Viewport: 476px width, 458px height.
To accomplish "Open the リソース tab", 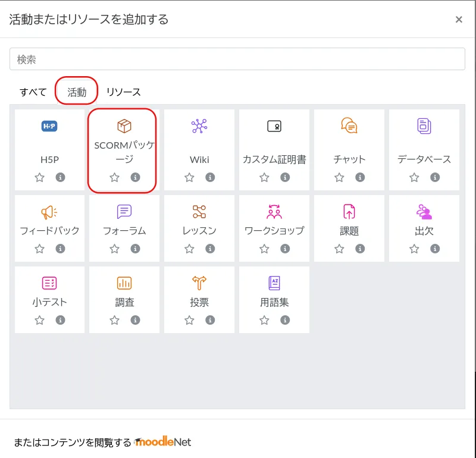I will point(124,92).
